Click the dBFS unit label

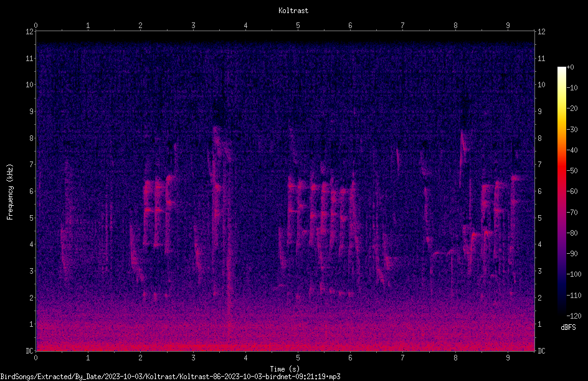(x=568, y=327)
